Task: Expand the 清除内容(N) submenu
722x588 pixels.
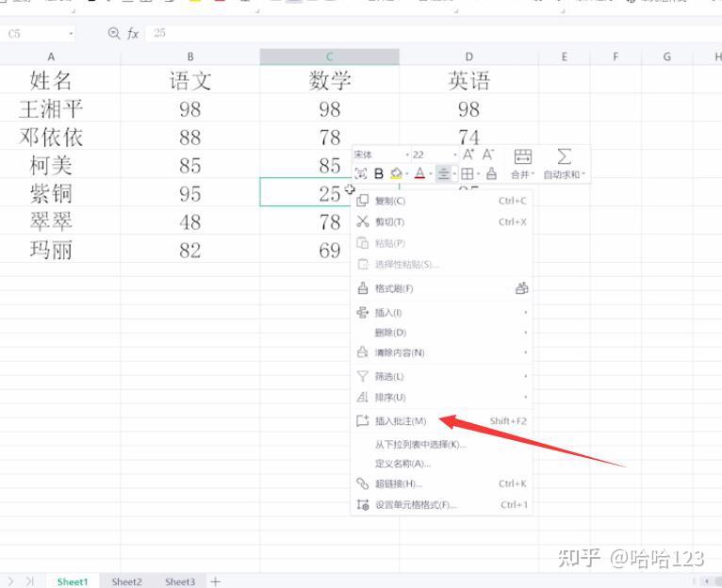Action: coord(525,352)
